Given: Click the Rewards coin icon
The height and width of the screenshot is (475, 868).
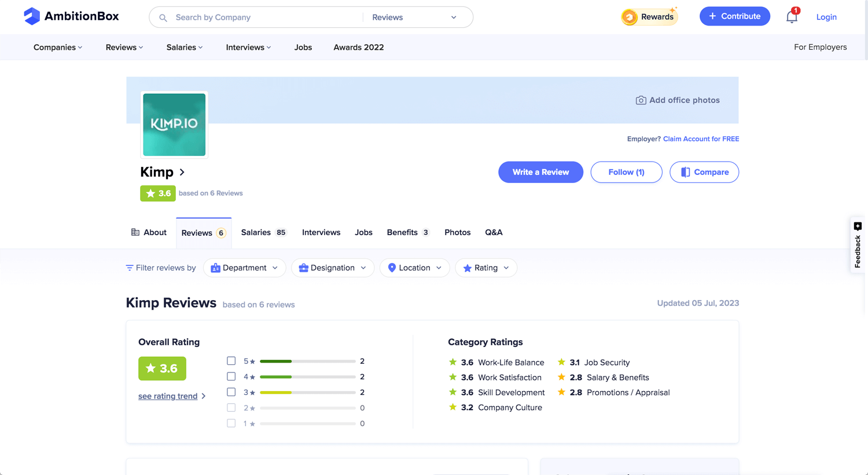Looking at the screenshot, I should coord(630,17).
